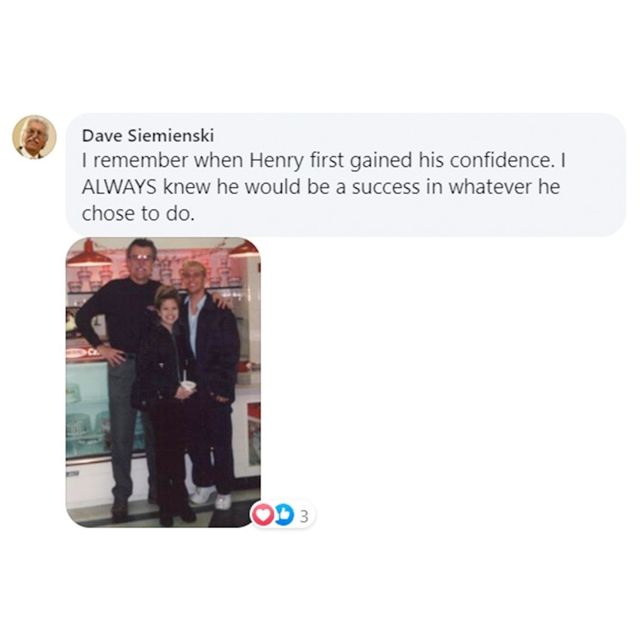
Task: Click the comment's last line "chose to do."
Action: (138, 213)
